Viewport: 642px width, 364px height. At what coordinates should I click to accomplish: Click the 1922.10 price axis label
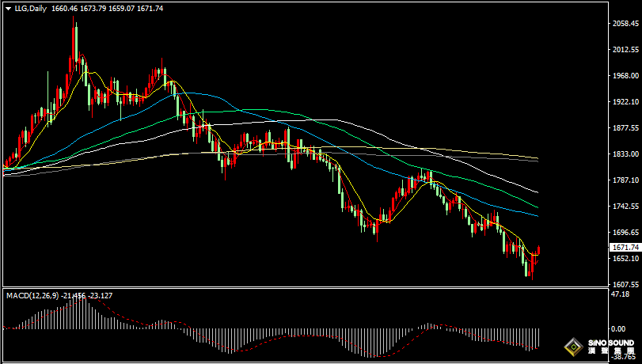click(x=625, y=102)
